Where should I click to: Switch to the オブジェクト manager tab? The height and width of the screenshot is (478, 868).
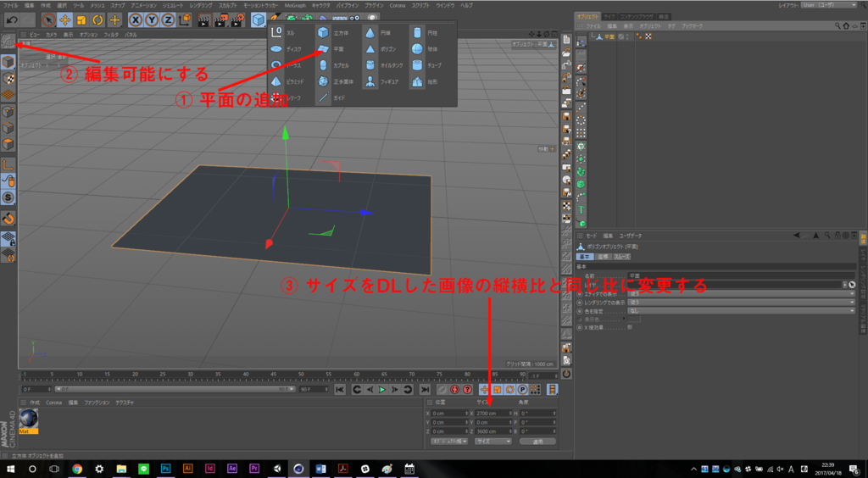coord(587,17)
